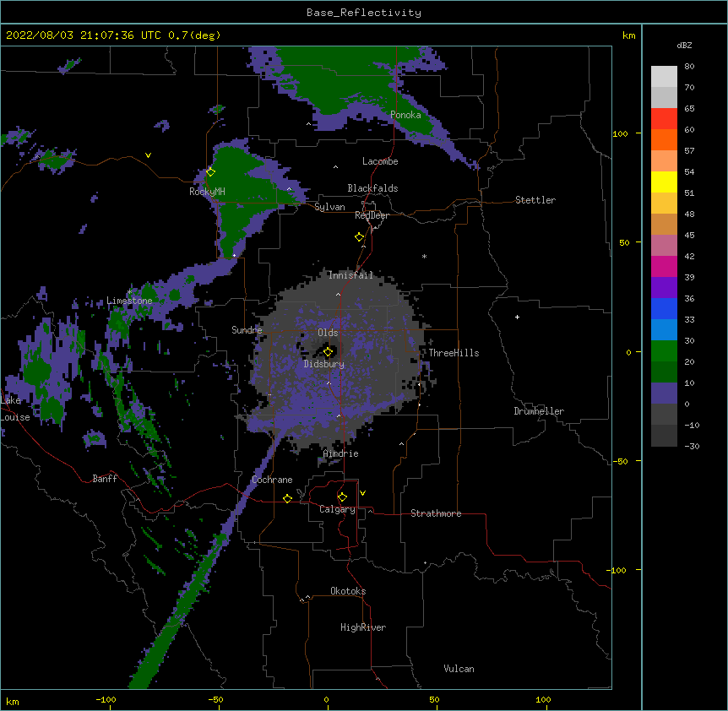
Task: Click the Vulcan label
Action: point(459,669)
